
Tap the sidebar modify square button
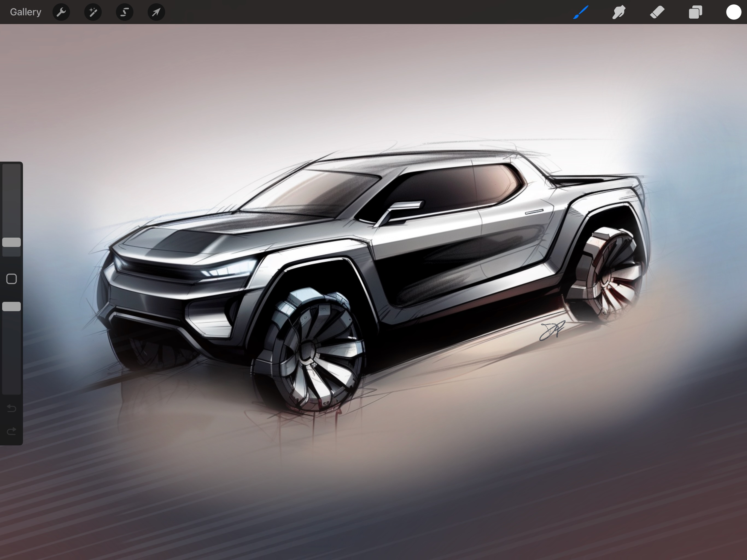point(12,279)
